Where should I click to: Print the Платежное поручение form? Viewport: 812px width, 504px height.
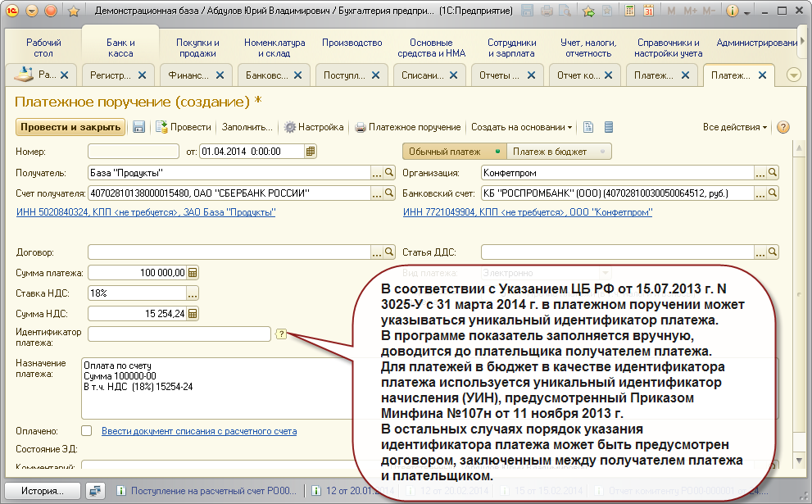[407, 127]
